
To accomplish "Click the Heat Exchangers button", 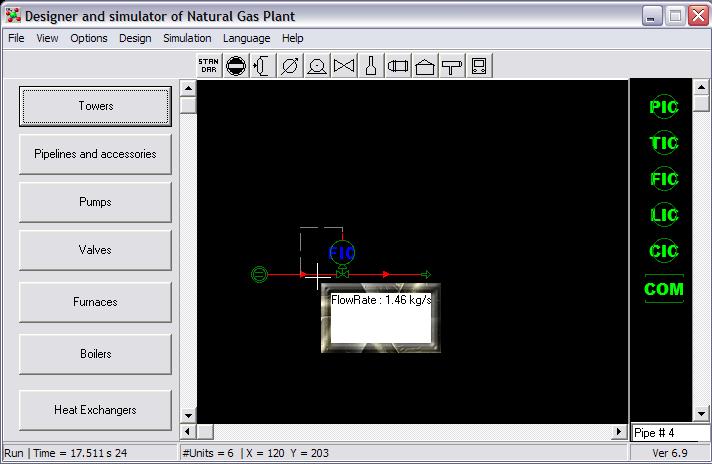I will 95,410.
